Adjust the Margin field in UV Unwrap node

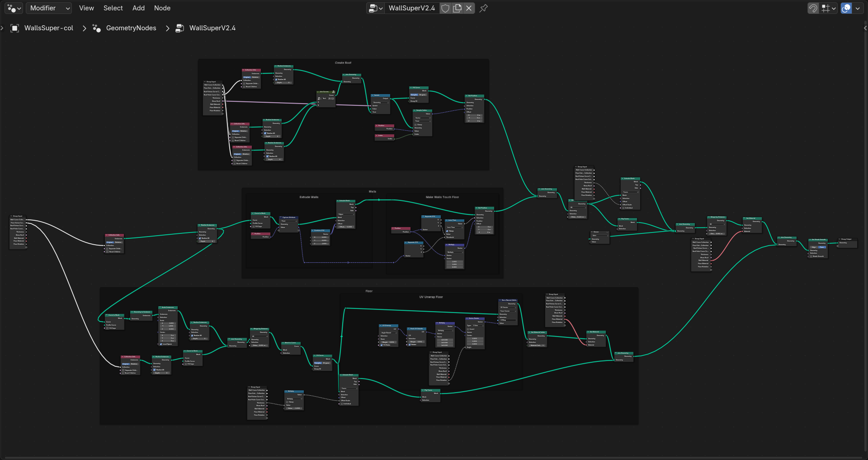coord(388,342)
